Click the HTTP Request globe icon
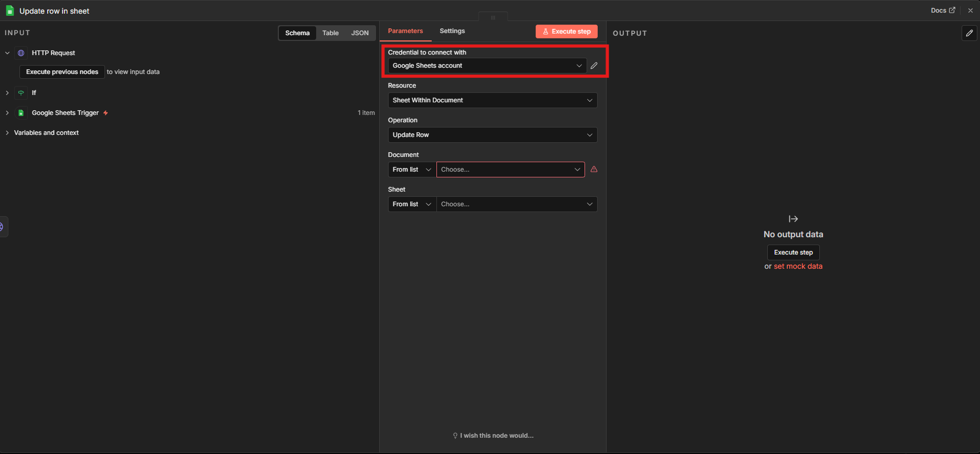This screenshot has height=454, width=980. (21, 53)
